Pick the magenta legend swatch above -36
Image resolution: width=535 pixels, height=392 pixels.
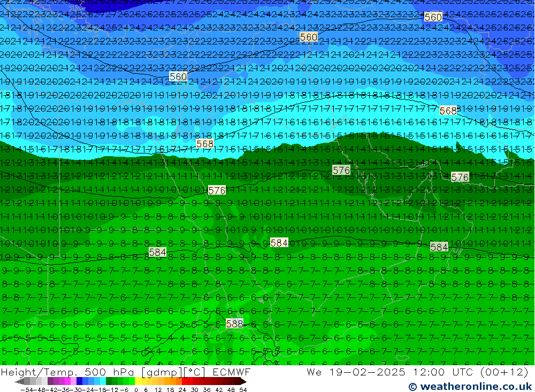click(67, 381)
